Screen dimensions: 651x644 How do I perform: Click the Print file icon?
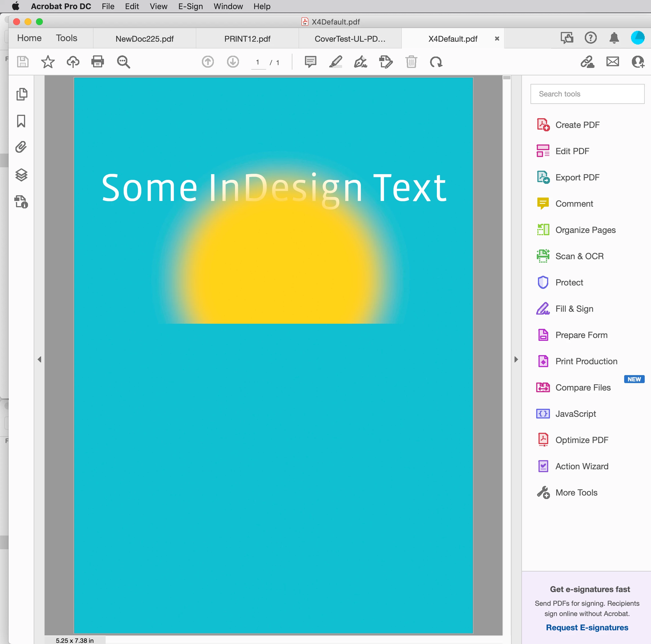pos(97,62)
